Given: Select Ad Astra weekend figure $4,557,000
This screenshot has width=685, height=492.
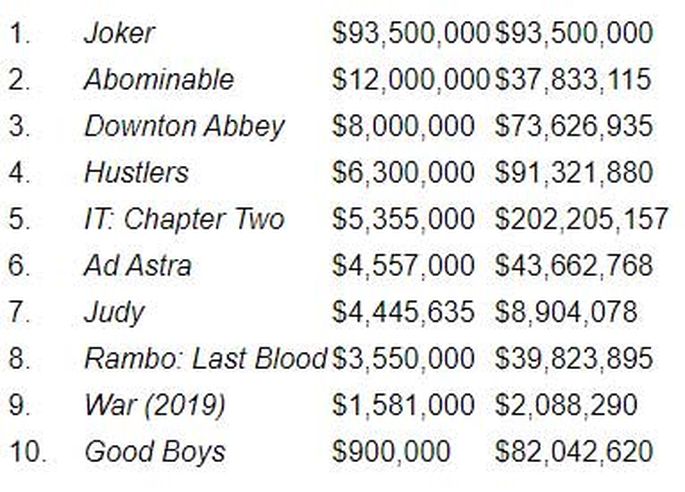Looking at the screenshot, I should tap(403, 266).
